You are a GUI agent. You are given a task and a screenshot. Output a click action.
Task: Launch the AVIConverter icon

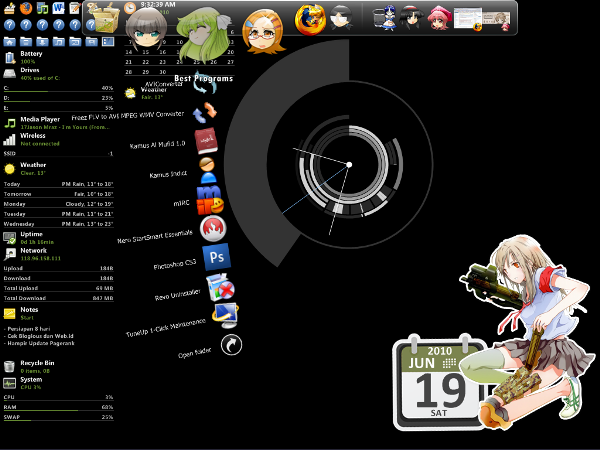click(205, 84)
